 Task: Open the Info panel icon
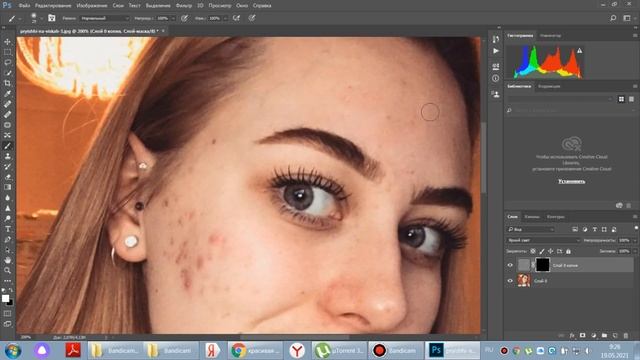[496, 78]
